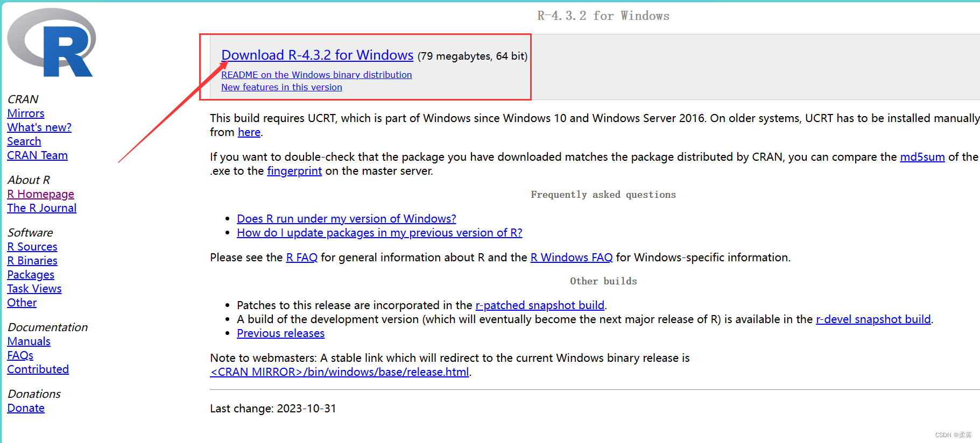Visit the R Homepage link
The width and height of the screenshot is (980, 443).
click(x=40, y=194)
